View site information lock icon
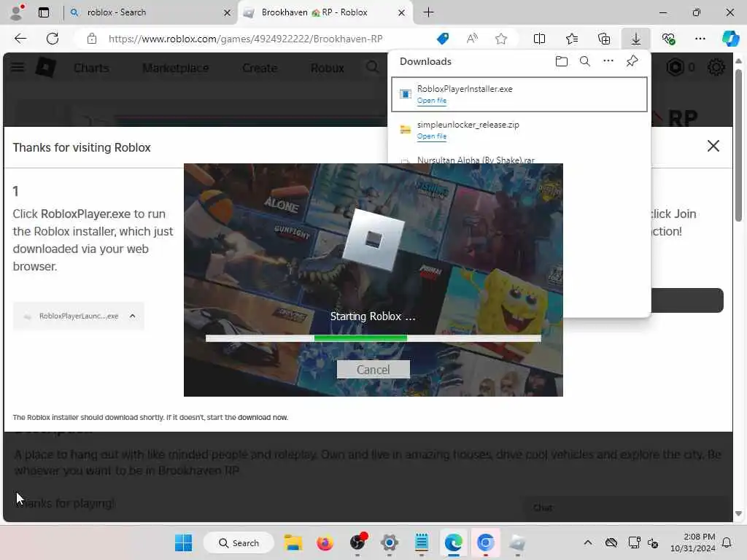 (x=92, y=39)
